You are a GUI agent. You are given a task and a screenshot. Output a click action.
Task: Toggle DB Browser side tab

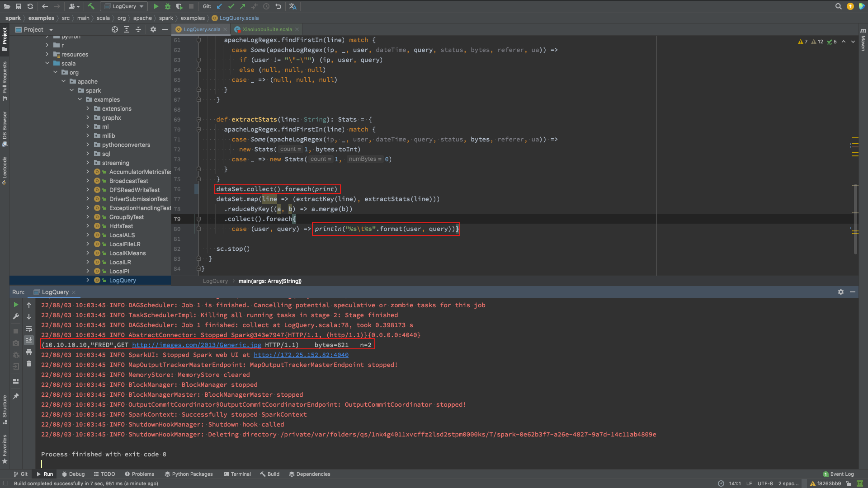point(5,129)
